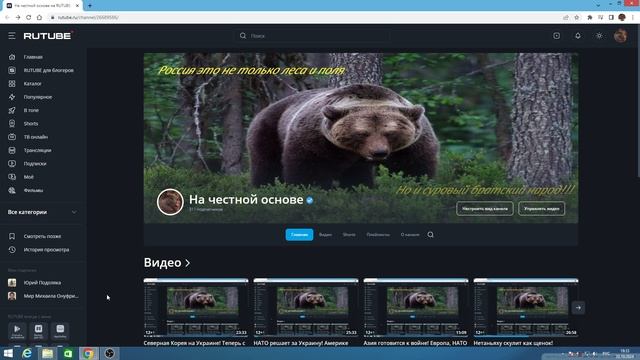The width and height of the screenshot is (640, 360).
Task: Launch Internet Explorer from taskbar
Action: coord(27,353)
